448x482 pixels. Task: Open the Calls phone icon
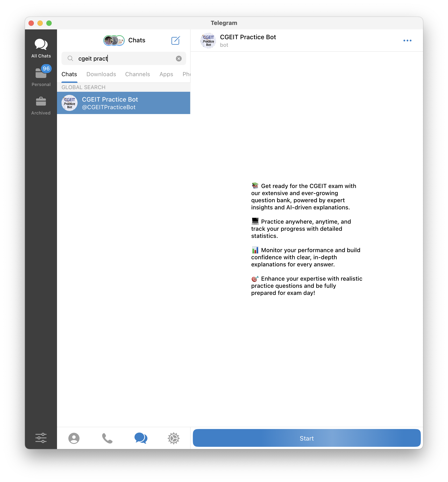tap(107, 438)
